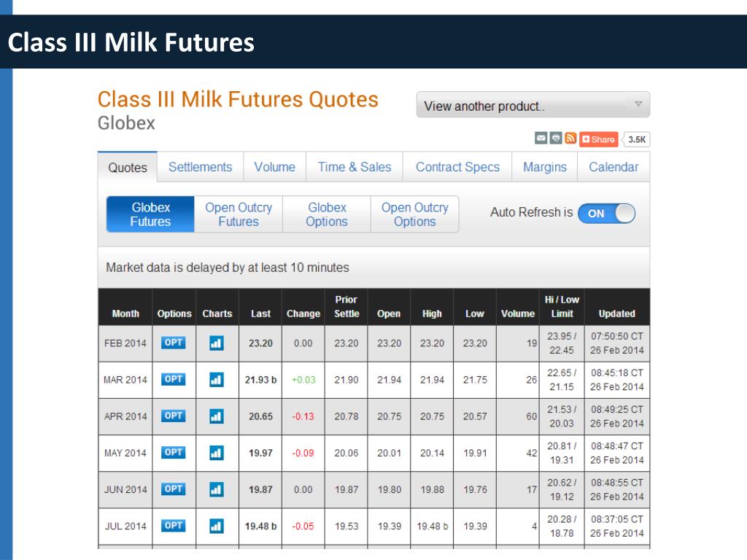Screen dimensions: 747x560
Task: Click the red Share button
Action: click(x=599, y=139)
